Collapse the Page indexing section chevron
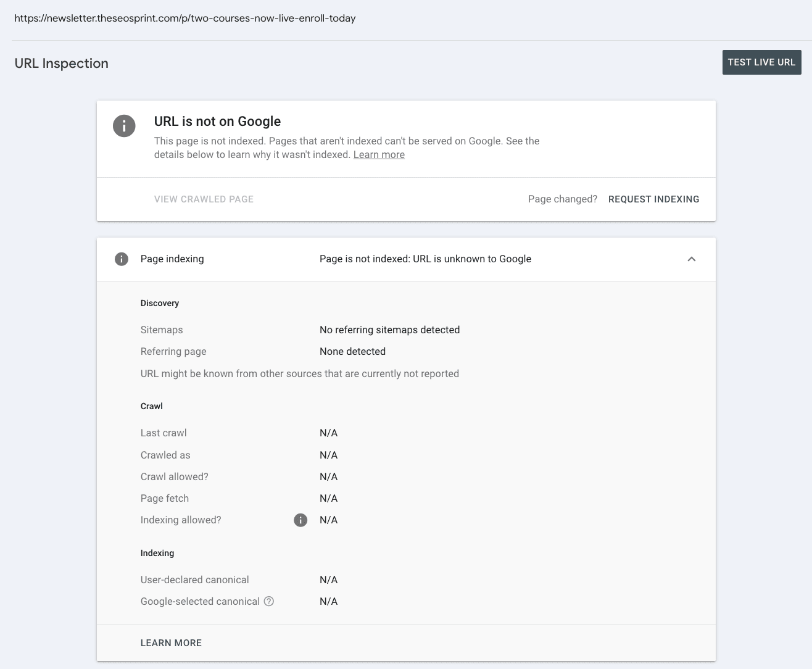 [x=692, y=259]
